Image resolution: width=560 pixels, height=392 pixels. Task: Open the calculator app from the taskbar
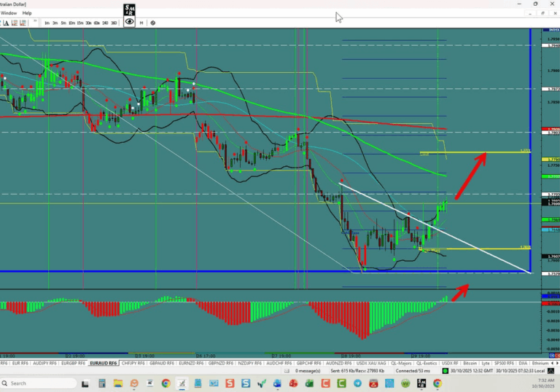pos(102,383)
